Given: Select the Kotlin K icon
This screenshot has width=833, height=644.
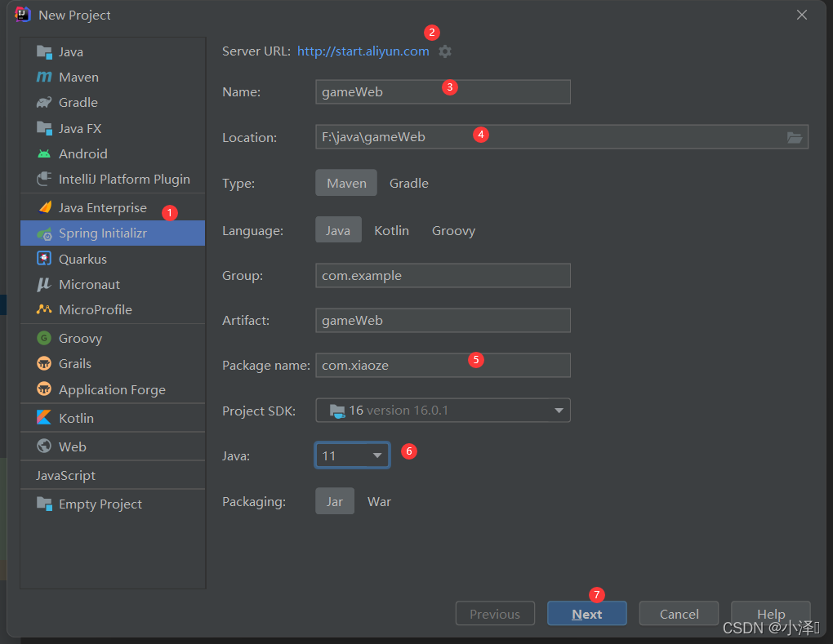Looking at the screenshot, I should [x=44, y=418].
